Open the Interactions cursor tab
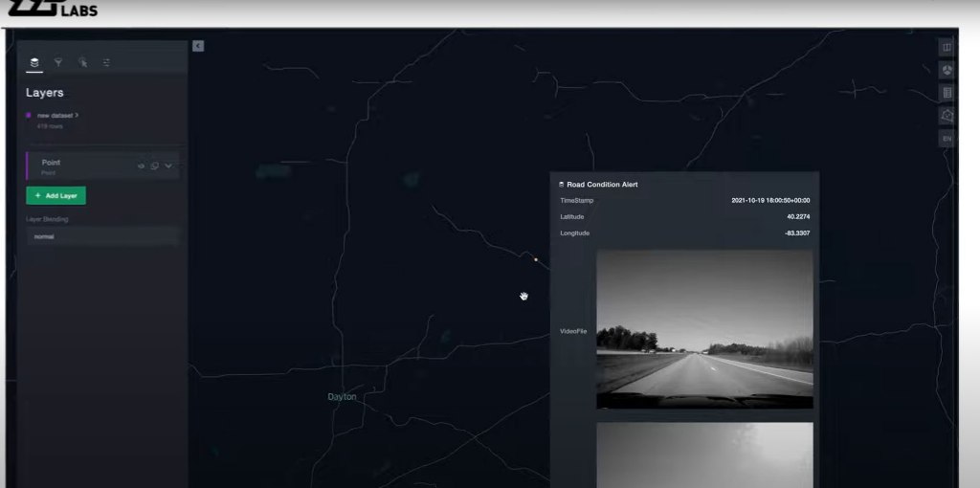This screenshot has width=980, height=488. click(82, 62)
